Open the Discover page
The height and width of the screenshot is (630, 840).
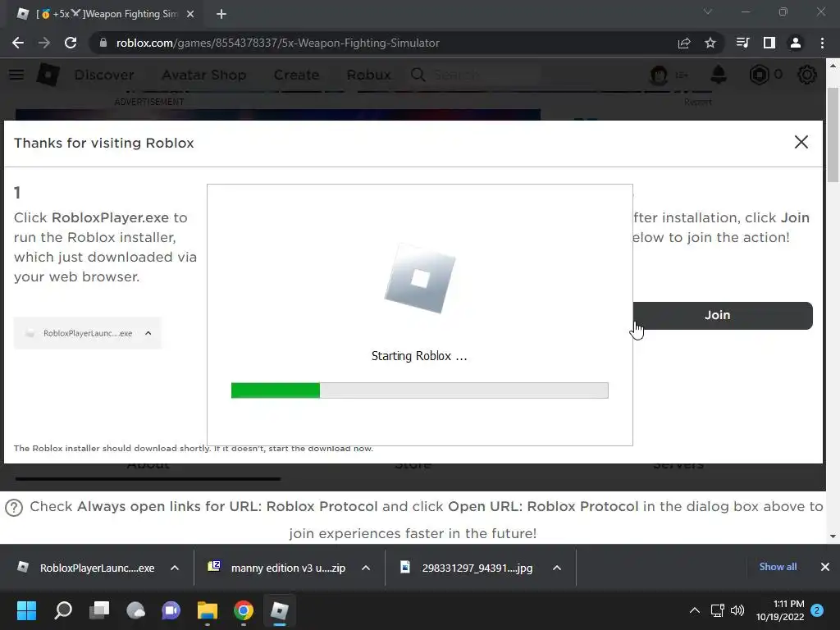104,75
